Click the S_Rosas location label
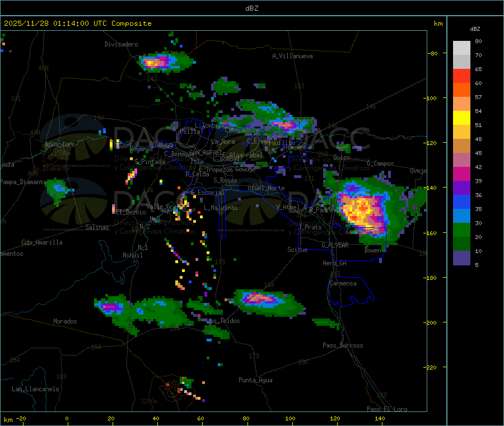The height and width of the screenshot is (426, 504). [x=225, y=181]
